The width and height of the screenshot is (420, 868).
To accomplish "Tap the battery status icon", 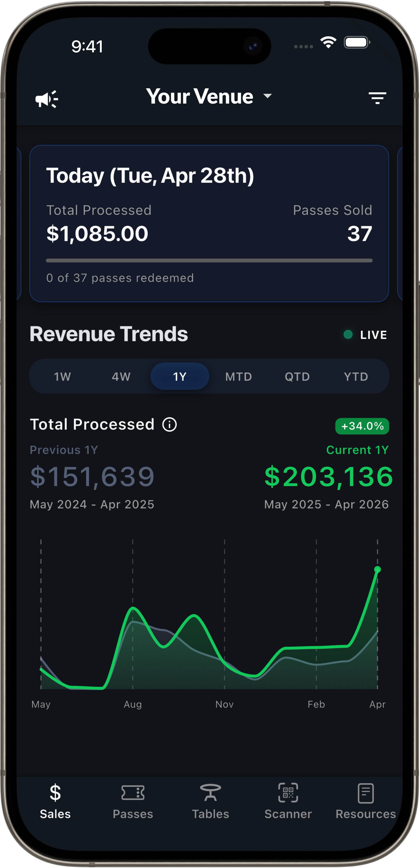I will pos(357,42).
